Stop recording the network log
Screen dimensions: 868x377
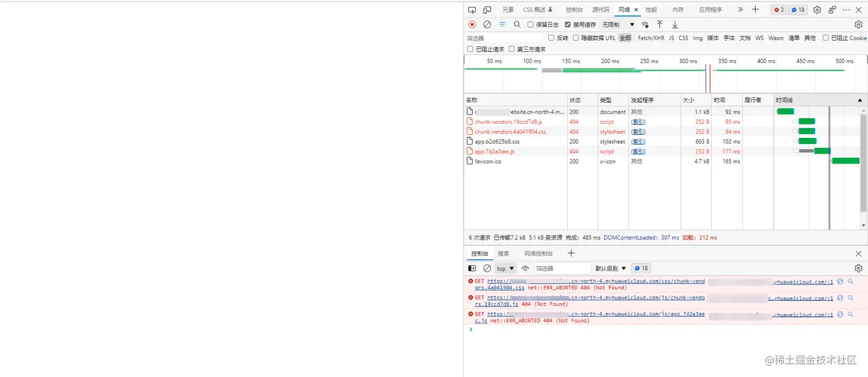(x=472, y=24)
